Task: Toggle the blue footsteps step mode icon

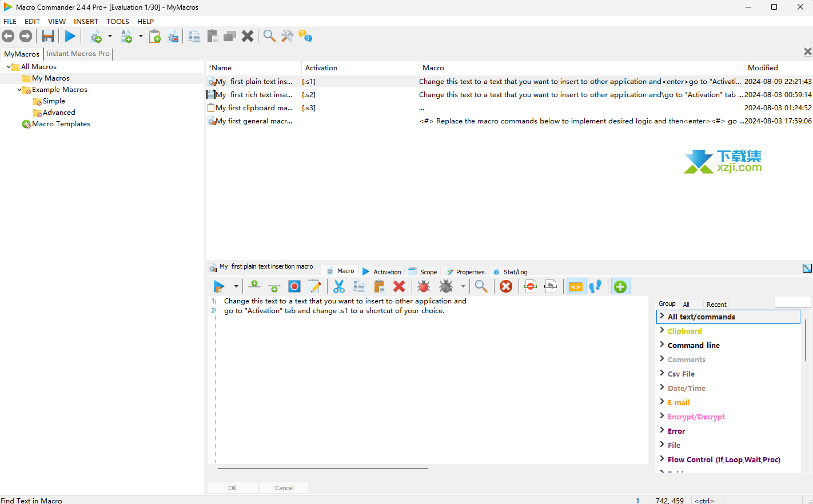Action: point(595,286)
